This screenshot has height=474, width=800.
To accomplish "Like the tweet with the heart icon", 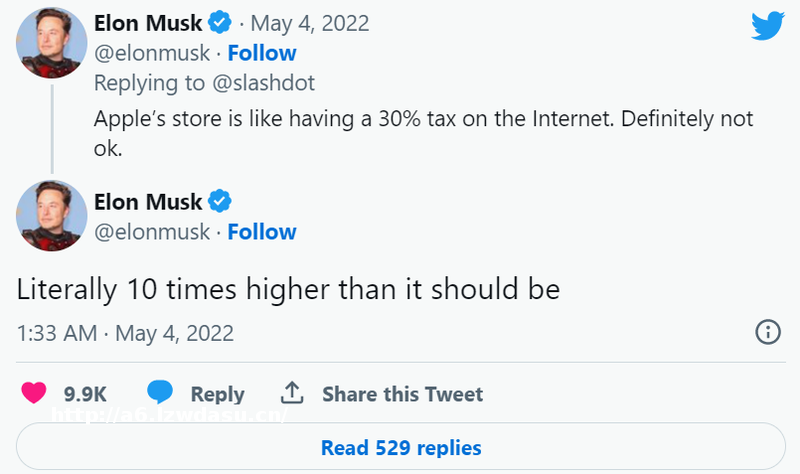I will (34, 393).
